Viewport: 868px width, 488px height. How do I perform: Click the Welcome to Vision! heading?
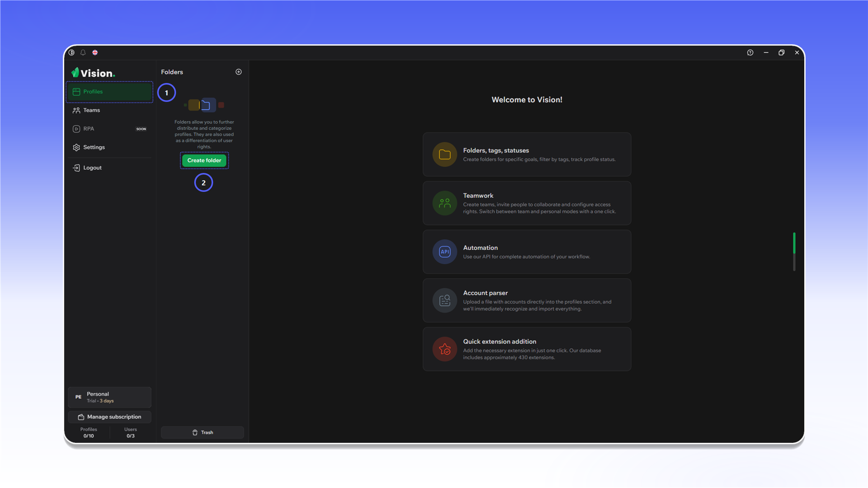[527, 100]
